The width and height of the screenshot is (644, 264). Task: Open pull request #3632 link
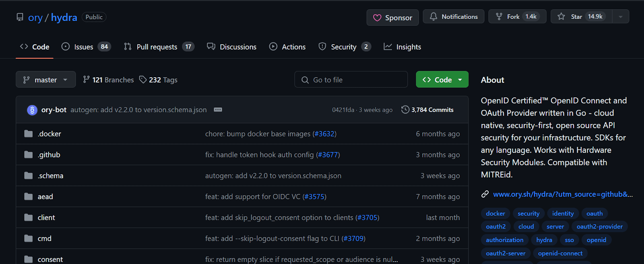tap(324, 134)
